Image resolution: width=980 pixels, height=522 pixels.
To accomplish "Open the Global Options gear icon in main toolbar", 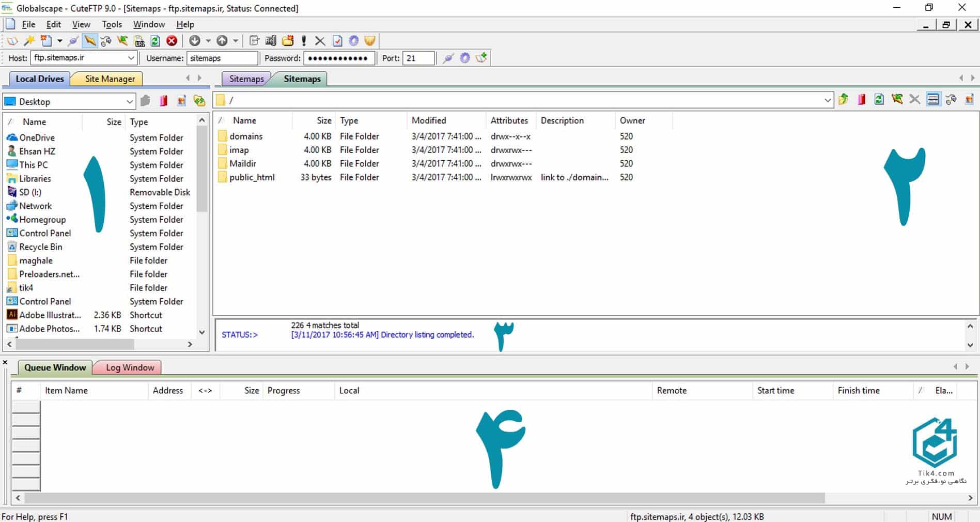I will 354,41.
